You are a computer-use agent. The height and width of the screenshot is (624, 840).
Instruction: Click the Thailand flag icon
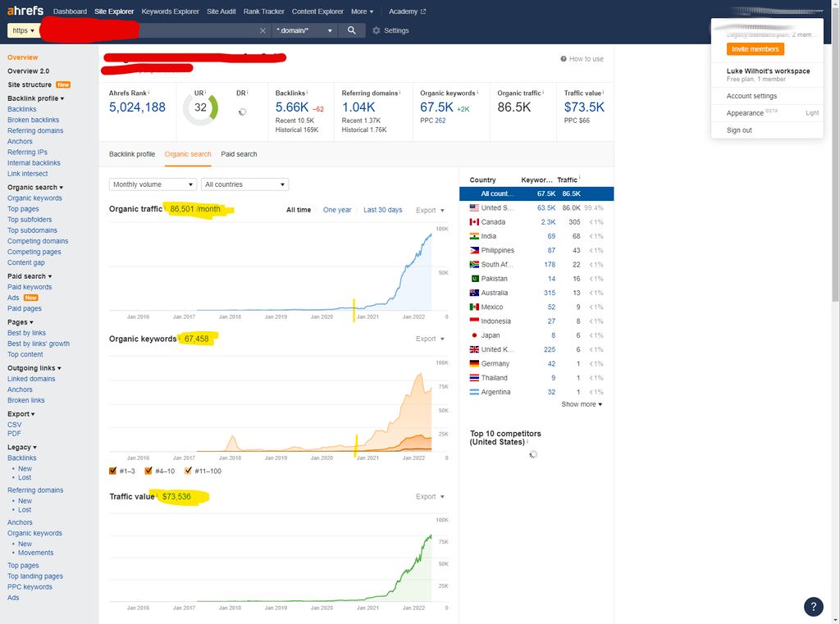(474, 378)
